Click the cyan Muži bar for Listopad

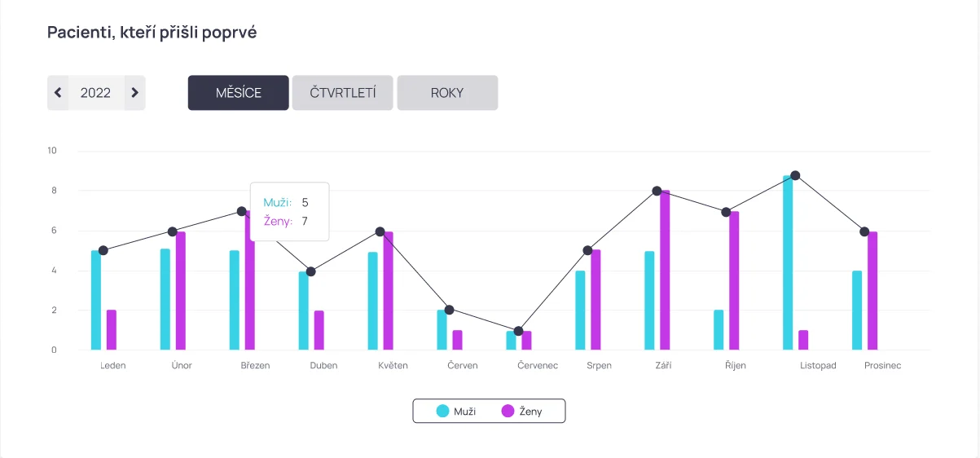pyautogui.click(x=788, y=263)
